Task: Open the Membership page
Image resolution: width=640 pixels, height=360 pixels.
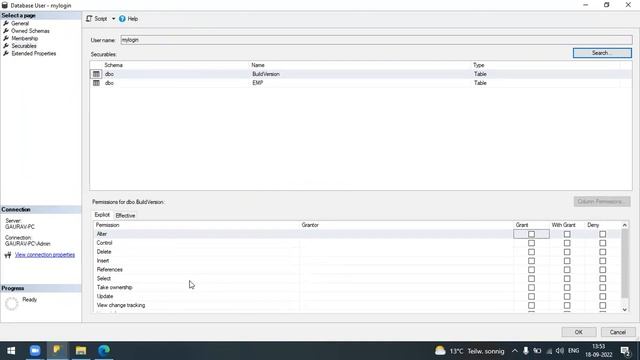Action: tap(24, 38)
